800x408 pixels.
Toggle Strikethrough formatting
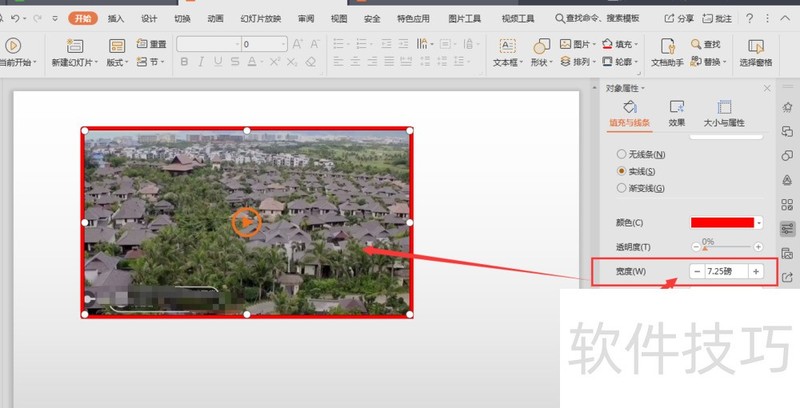(x=235, y=62)
